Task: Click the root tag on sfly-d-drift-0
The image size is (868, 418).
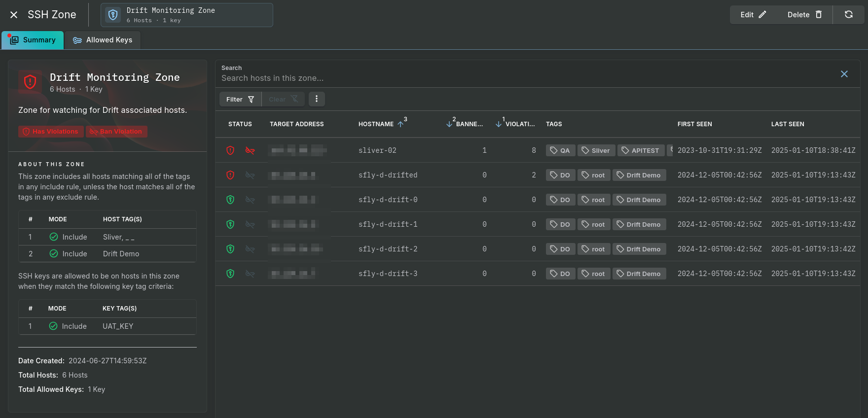Action: (x=594, y=200)
